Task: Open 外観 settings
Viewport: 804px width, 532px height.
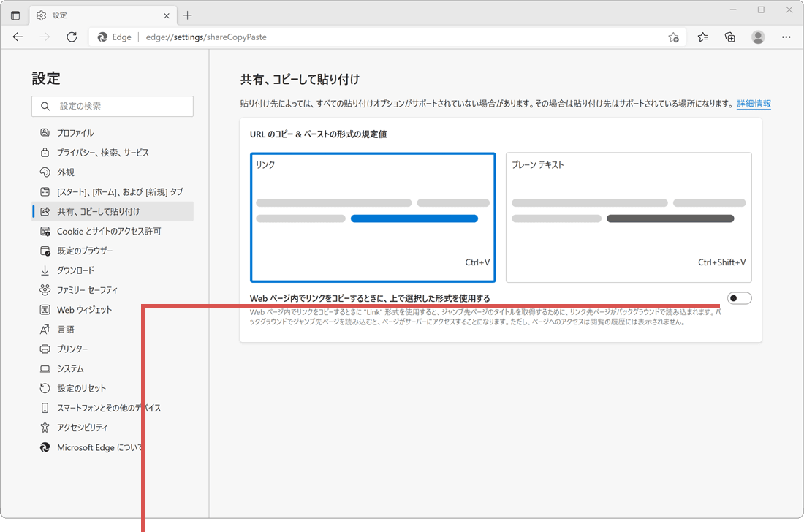Action: (113, 172)
